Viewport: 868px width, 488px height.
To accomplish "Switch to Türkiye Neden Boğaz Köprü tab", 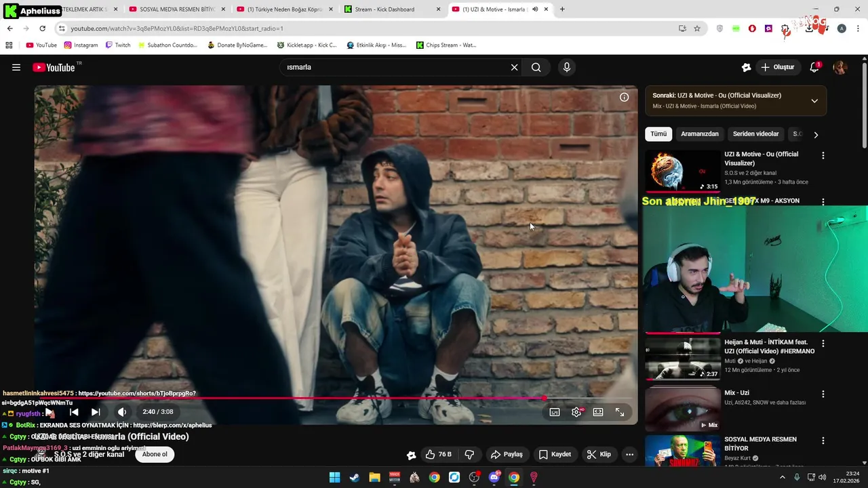I will 285,9.
